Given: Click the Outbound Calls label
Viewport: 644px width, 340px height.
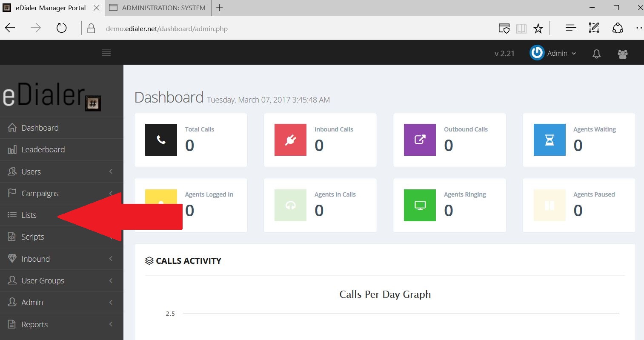Looking at the screenshot, I should pyautogui.click(x=466, y=129).
